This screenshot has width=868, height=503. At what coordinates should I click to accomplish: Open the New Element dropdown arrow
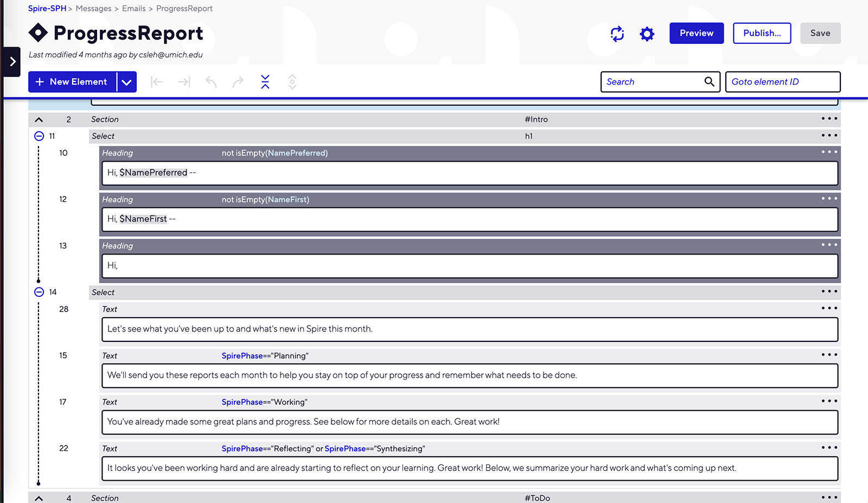click(x=126, y=82)
